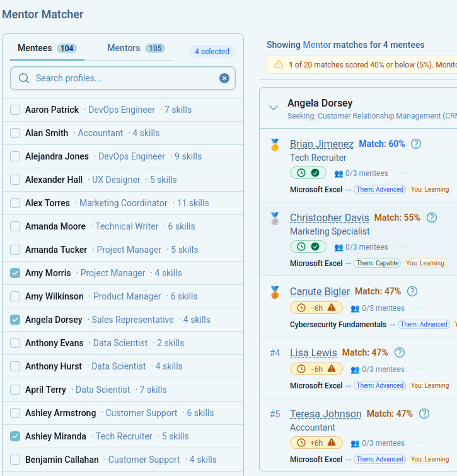Check Benjamin Callahan
The height and width of the screenshot is (476, 457).
click(15, 460)
